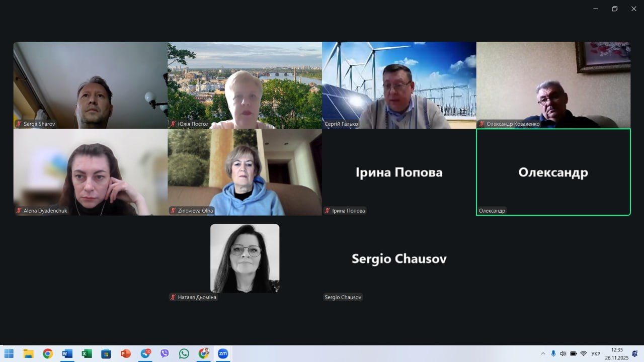Click the small 'Сергій Галько' name label
Image resolution: width=644 pixels, height=362 pixels.
[342, 124]
